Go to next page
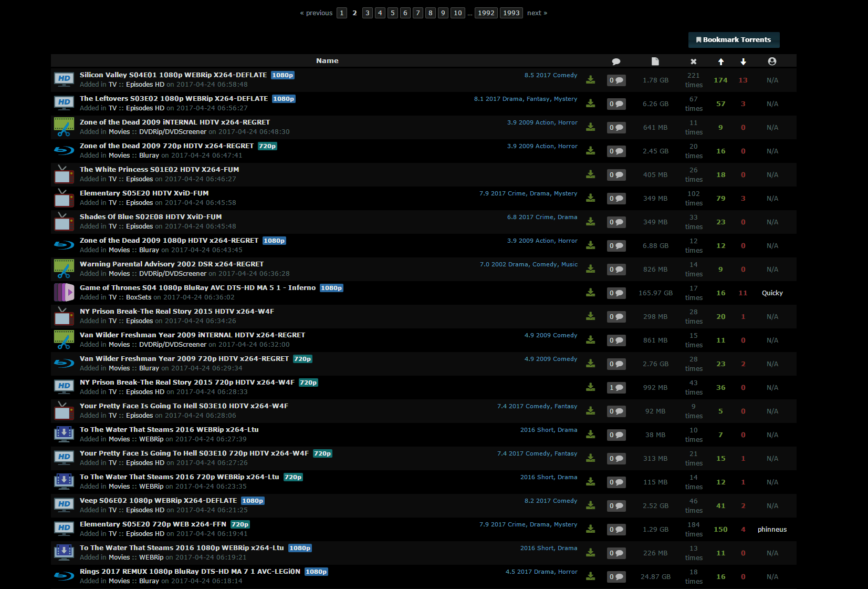Viewport: 868px width, 589px height. (x=537, y=13)
